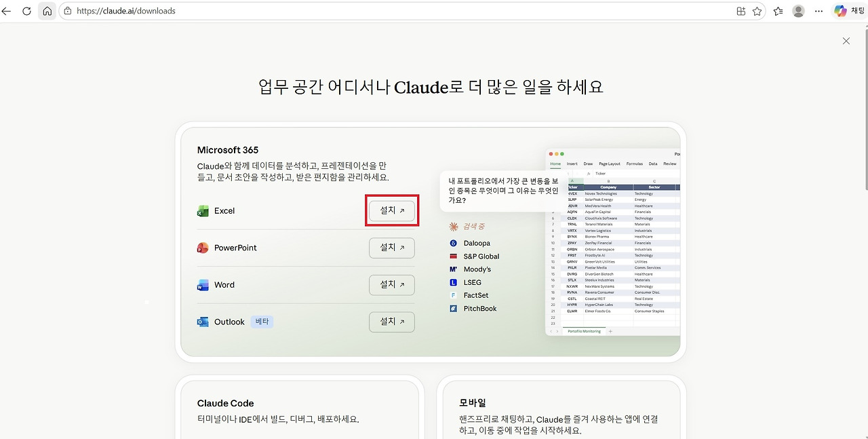Click the PowerPoint label text
This screenshot has width=868, height=439.
235,248
